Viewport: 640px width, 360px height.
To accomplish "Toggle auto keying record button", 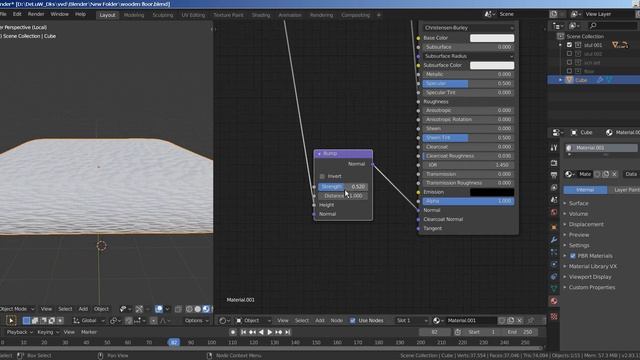I will click(233, 332).
